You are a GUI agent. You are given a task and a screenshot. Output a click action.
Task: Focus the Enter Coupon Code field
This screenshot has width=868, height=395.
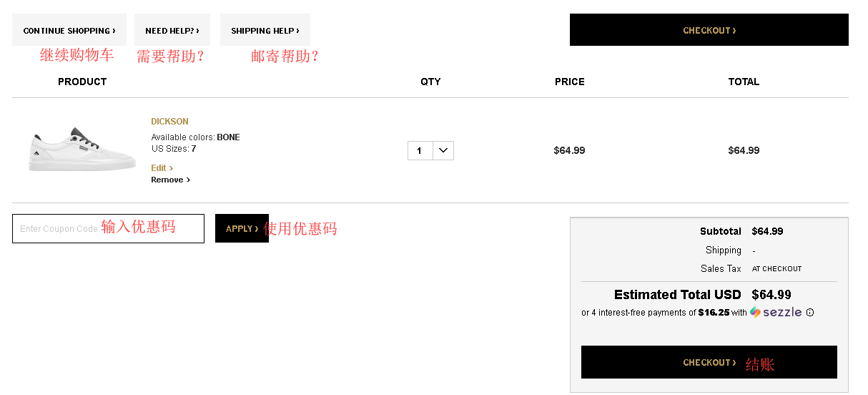[108, 228]
